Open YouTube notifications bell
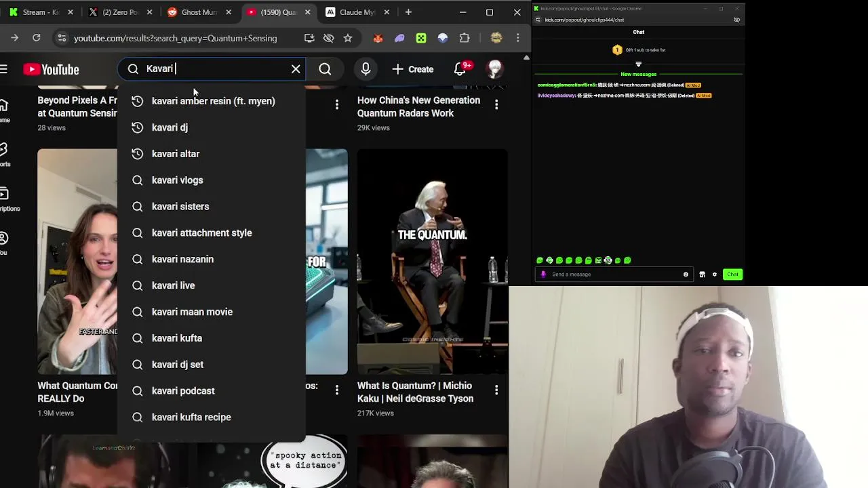Viewport: 868px width, 488px height. click(x=462, y=68)
